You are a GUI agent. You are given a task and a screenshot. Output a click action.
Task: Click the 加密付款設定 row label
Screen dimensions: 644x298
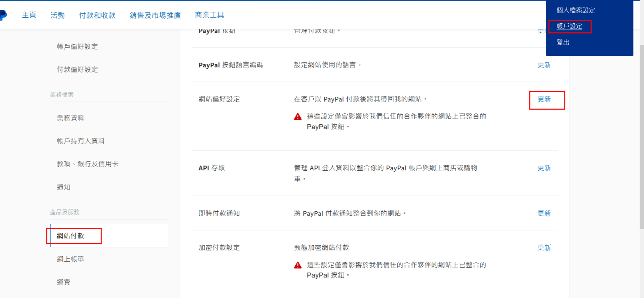[219, 248]
